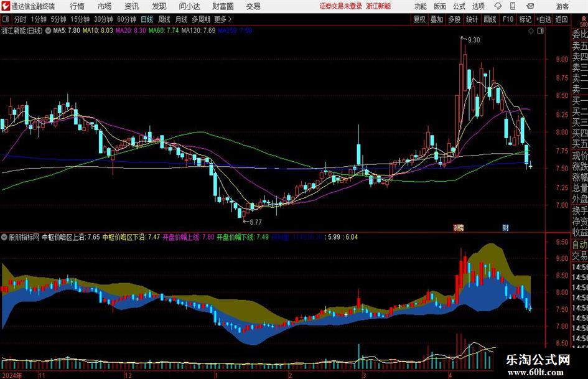Click the 9.30 high price marker
Viewport: 588px width, 379px height.
coord(474,40)
